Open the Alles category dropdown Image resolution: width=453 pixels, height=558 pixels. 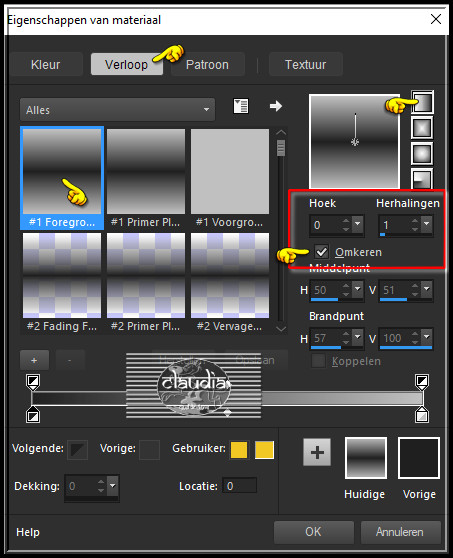[x=117, y=110]
